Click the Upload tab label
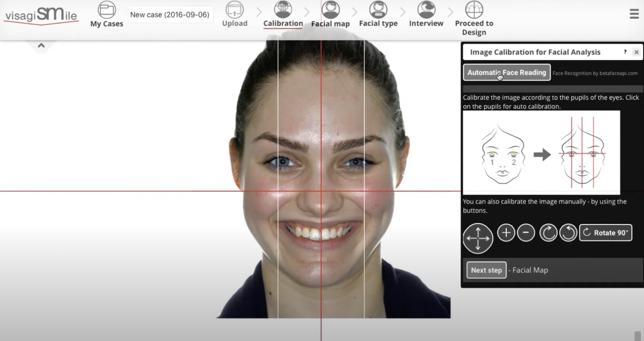The height and width of the screenshot is (341, 644). tap(234, 23)
